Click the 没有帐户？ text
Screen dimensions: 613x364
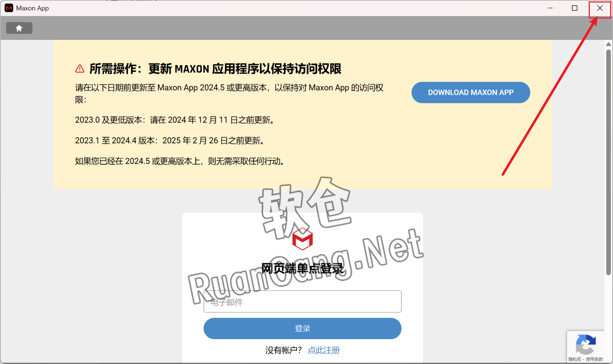(283, 350)
